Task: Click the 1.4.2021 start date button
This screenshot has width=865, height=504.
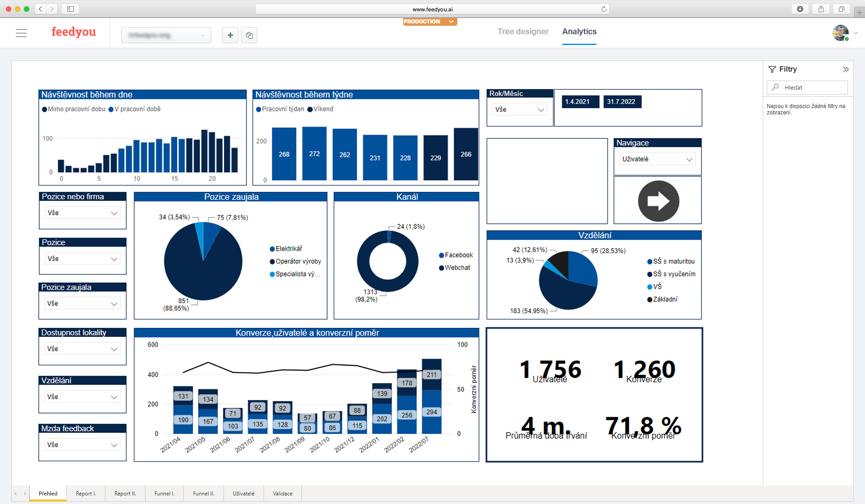Action: [x=580, y=101]
